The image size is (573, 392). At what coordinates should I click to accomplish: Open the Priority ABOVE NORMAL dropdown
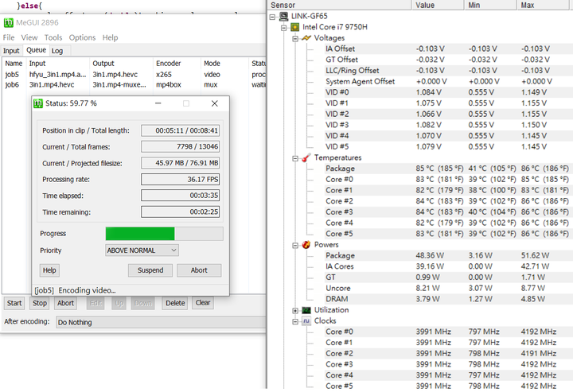pos(142,250)
